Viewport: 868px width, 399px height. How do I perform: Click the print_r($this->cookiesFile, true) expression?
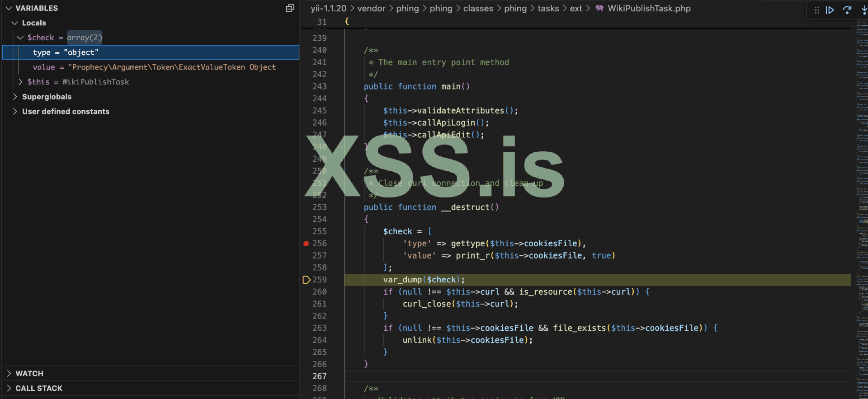coord(536,255)
